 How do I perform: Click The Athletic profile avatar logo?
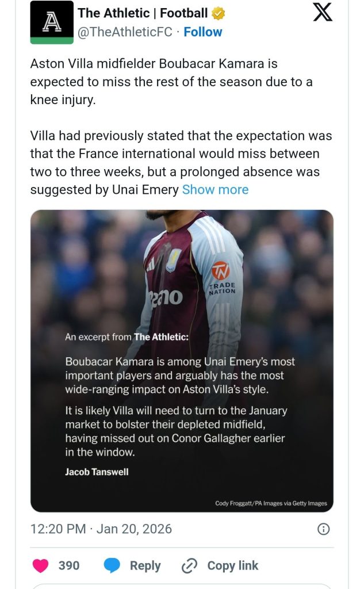tap(52, 22)
